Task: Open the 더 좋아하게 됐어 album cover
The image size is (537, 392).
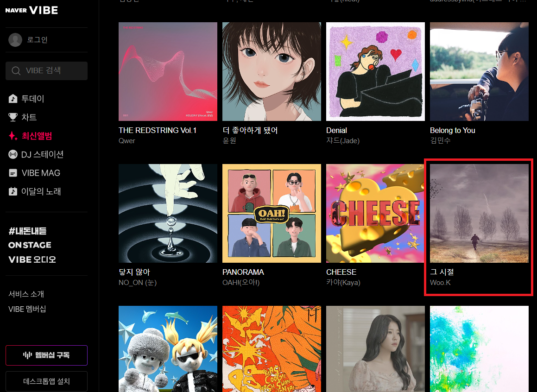Action: (272, 71)
